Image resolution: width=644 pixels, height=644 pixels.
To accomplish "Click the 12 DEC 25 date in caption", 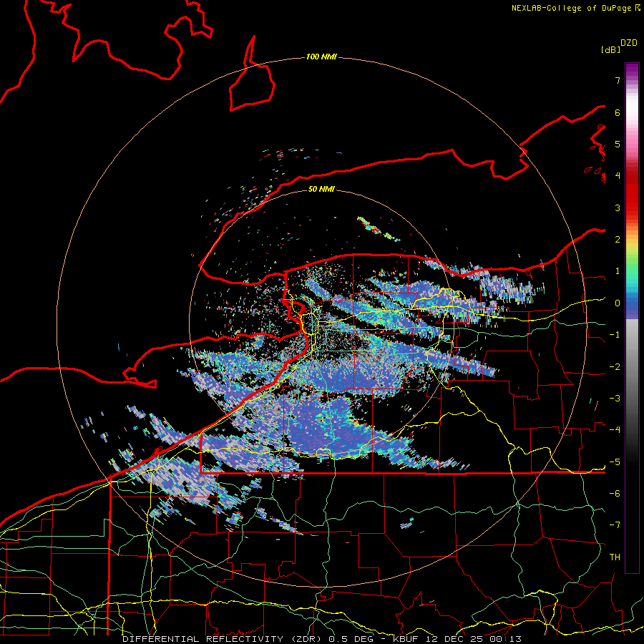I will point(454,639).
